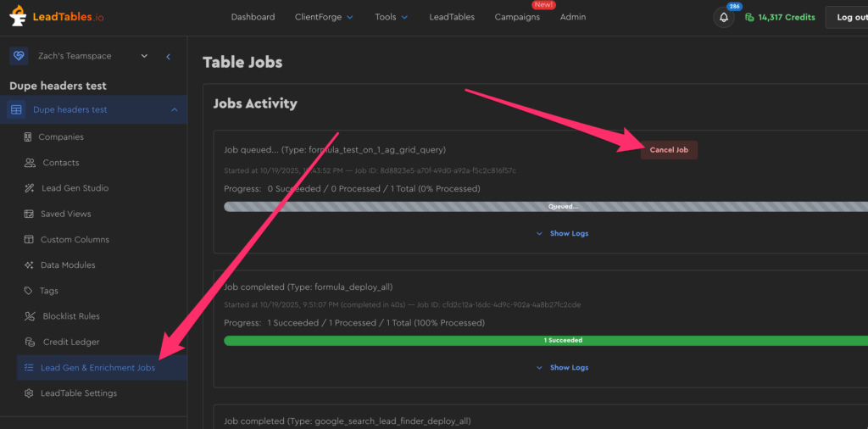Image resolution: width=868 pixels, height=429 pixels.
Task: Click the Companies building icon in sidebar
Action: 29,137
